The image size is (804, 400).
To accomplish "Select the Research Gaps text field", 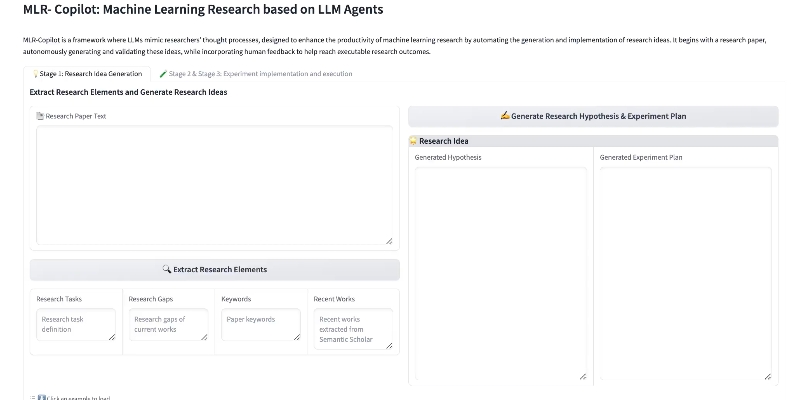I will (168, 324).
